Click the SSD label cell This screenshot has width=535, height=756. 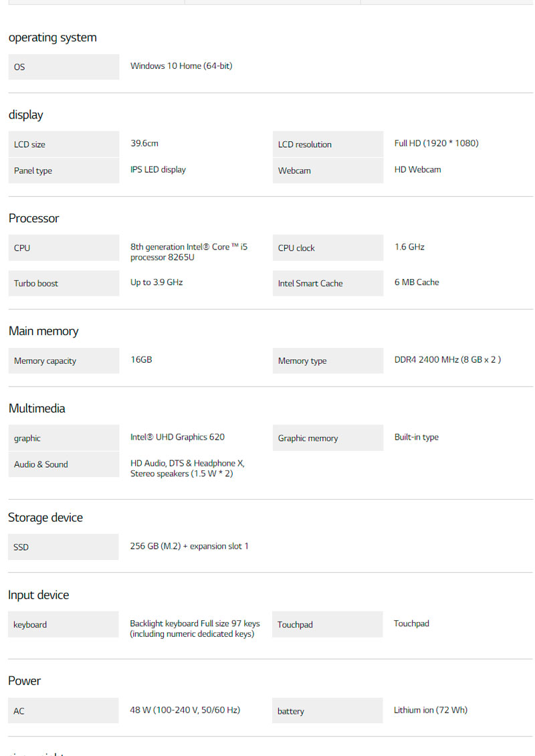coord(63,547)
